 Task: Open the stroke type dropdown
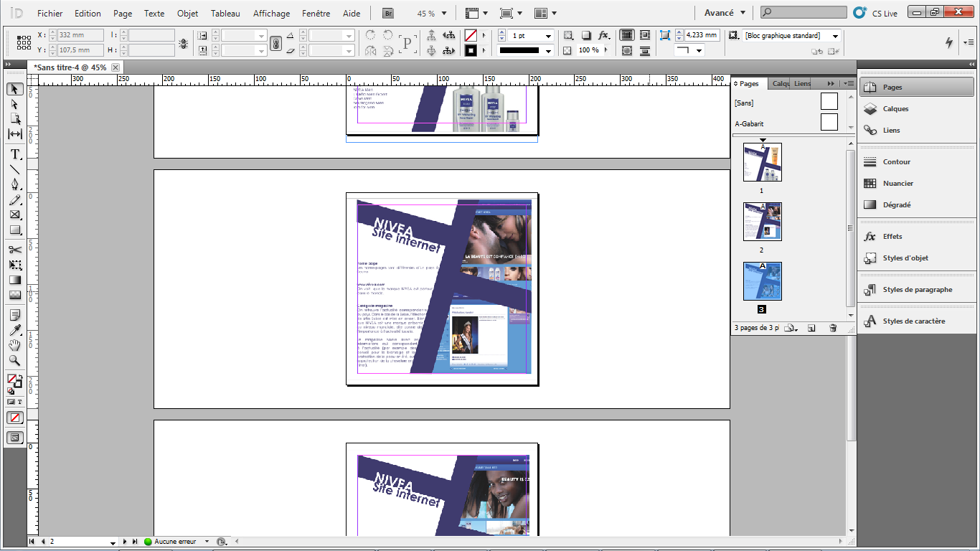click(549, 50)
